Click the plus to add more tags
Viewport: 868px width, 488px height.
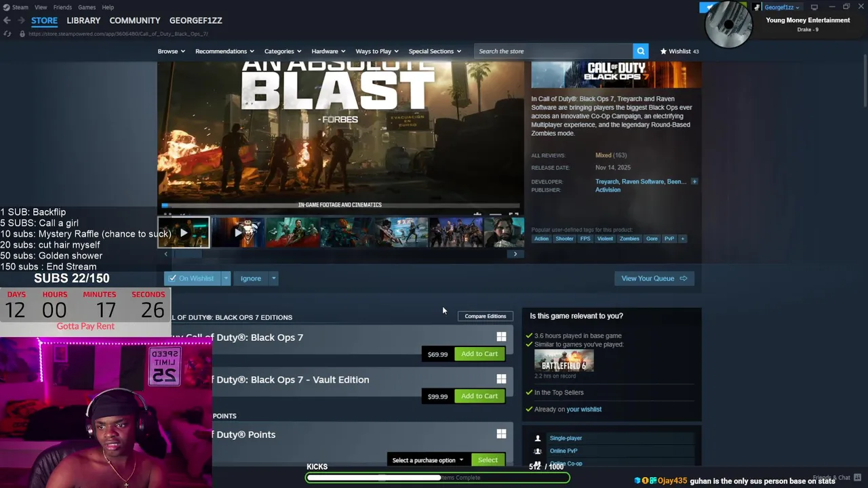coord(682,239)
